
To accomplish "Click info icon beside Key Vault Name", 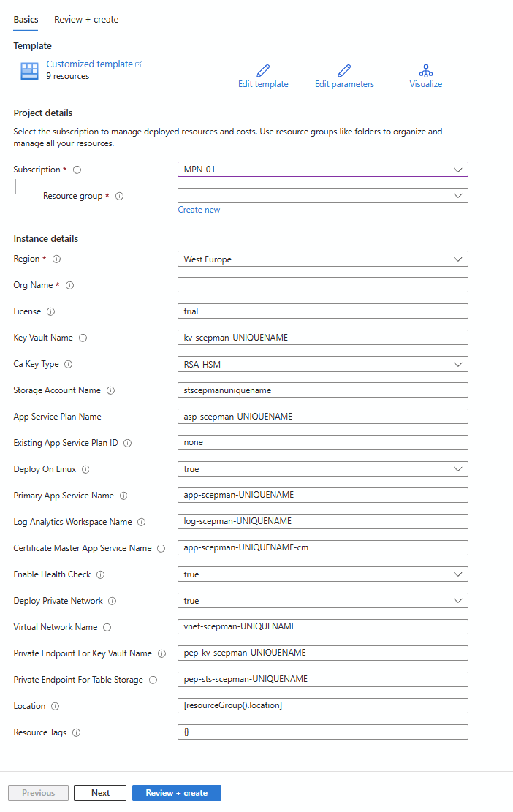I will (83, 338).
